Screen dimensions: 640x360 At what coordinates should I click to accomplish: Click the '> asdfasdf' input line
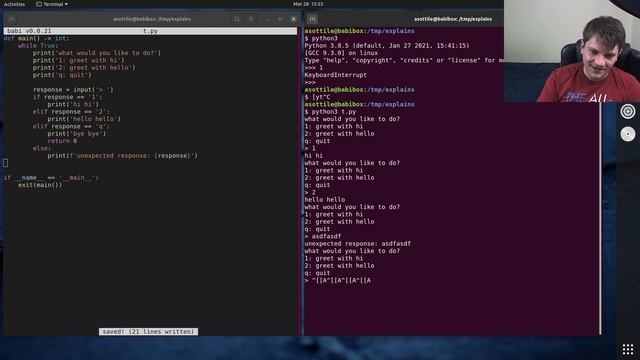pyautogui.click(x=322, y=237)
